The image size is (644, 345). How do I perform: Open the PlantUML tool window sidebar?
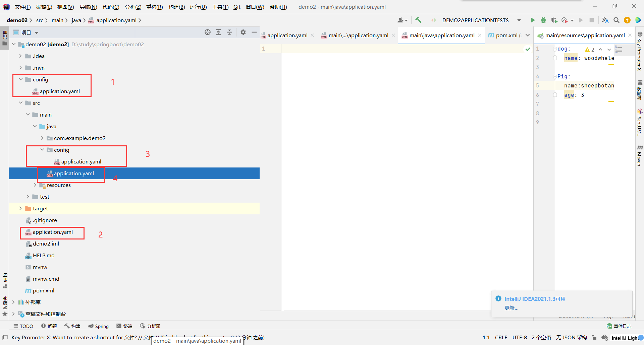(640, 122)
